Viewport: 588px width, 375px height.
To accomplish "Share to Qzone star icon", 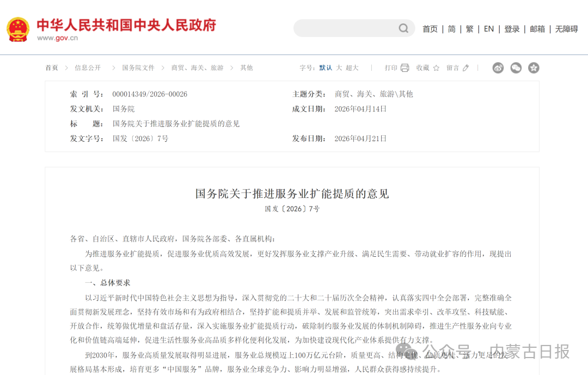I will tap(534, 68).
